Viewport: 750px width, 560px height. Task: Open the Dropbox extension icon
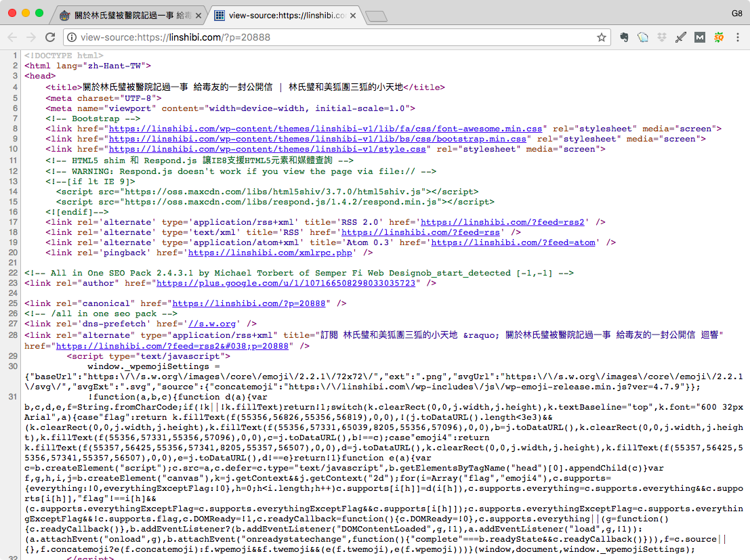(662, 37)
